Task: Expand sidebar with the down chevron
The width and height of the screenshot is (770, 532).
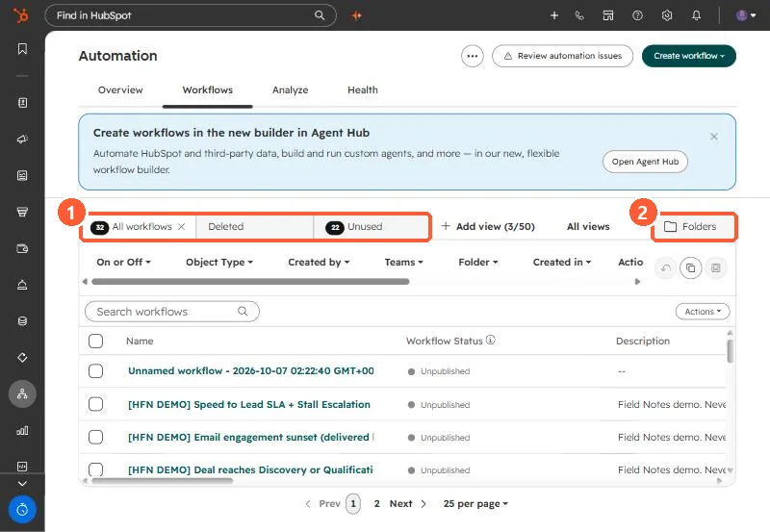Action: click(x=22, y=483)
